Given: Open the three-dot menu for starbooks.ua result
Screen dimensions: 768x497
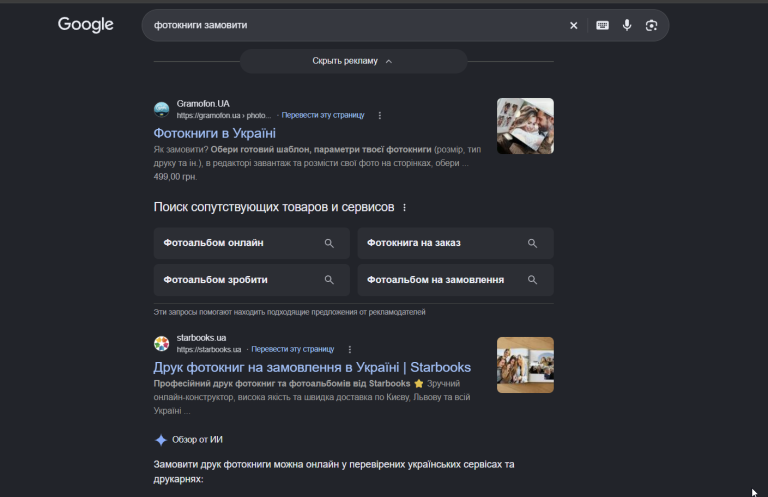Looking at the screenshot, I should click(x=350, y=350).
